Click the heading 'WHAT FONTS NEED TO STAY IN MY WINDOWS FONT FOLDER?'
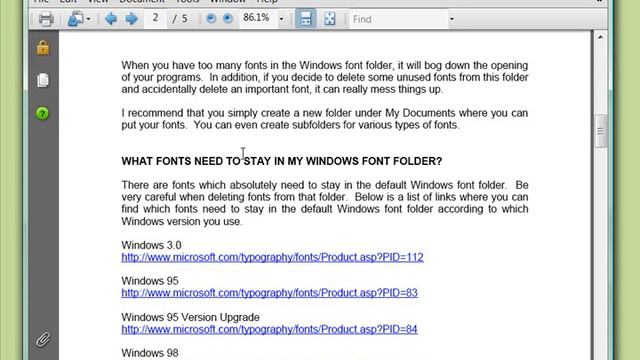The image size is (640, 360). [x=282, y=162]
